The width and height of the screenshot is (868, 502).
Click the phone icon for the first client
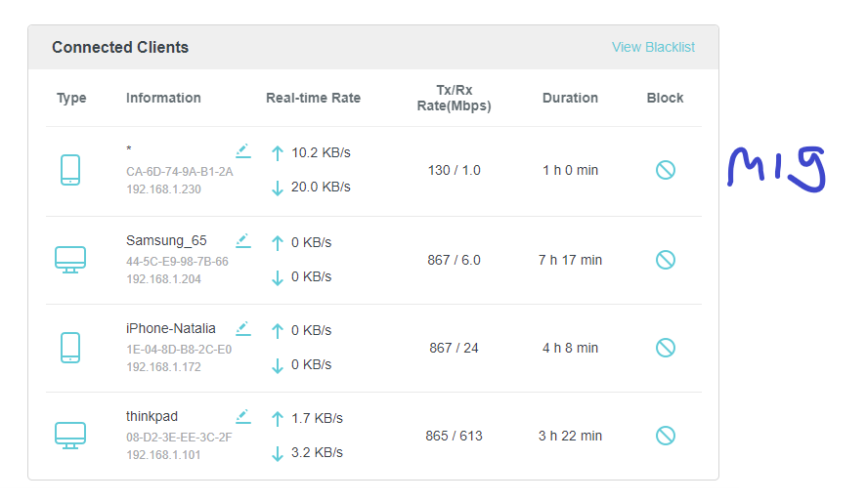point(70,170)
